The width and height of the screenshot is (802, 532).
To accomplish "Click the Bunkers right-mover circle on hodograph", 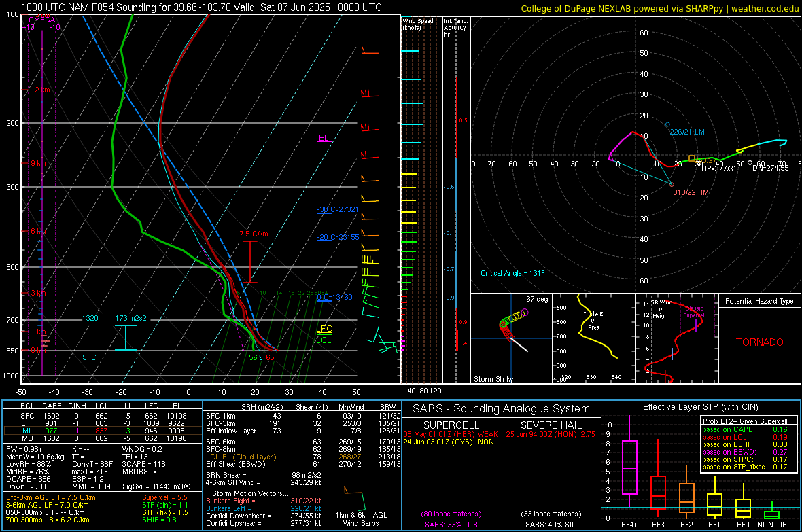I will pyautogui.click(x=672, y=184).
